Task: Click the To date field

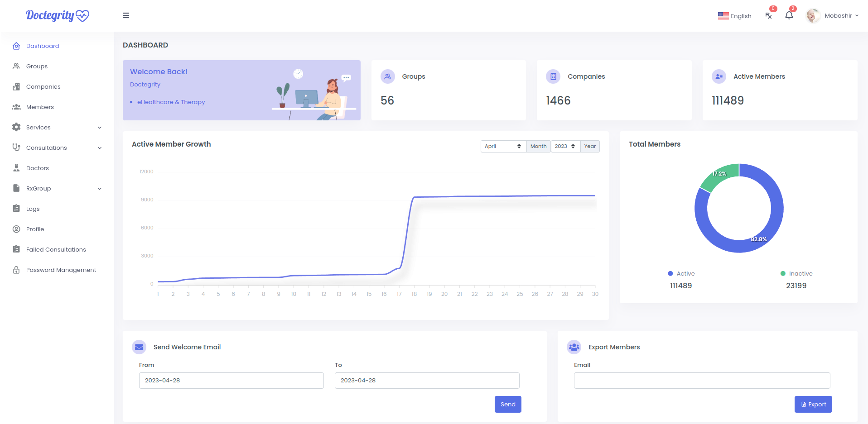Action: (427, 381)
